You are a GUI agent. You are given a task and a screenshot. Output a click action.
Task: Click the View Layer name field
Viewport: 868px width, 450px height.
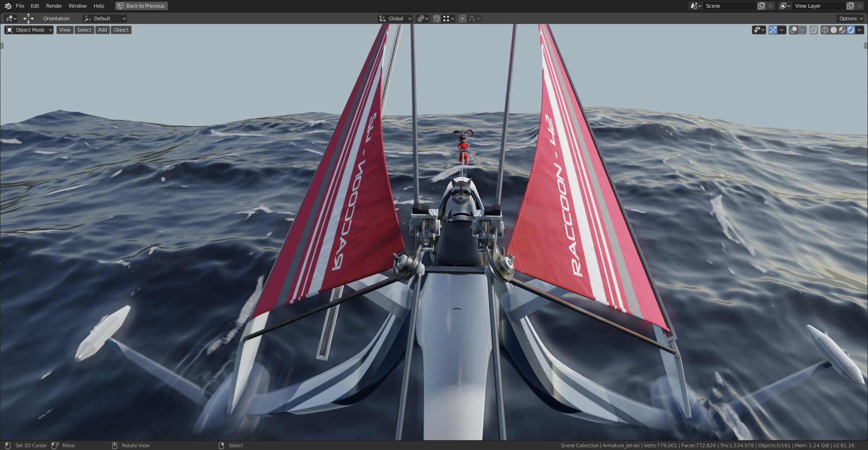(x=819, y=6)
